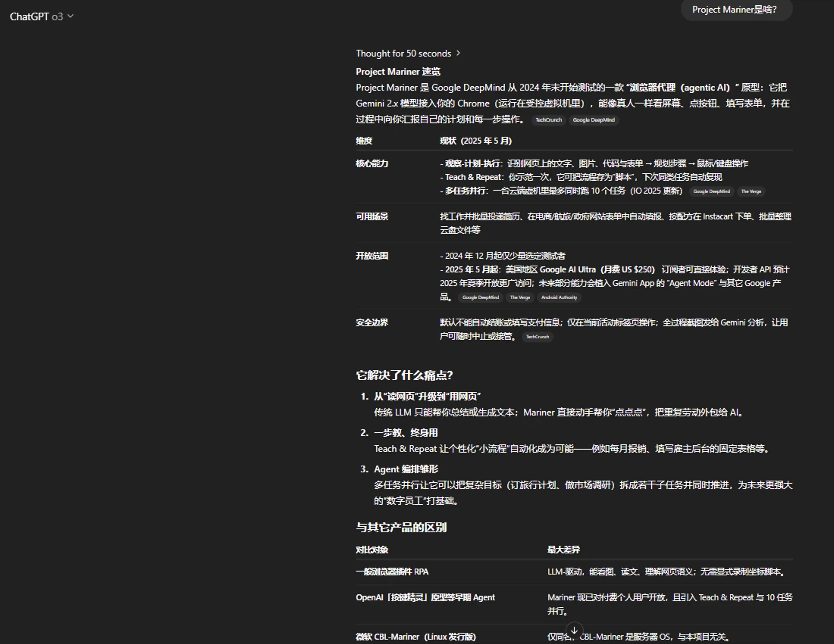Click the '可用场景' row label

(372, 217)
